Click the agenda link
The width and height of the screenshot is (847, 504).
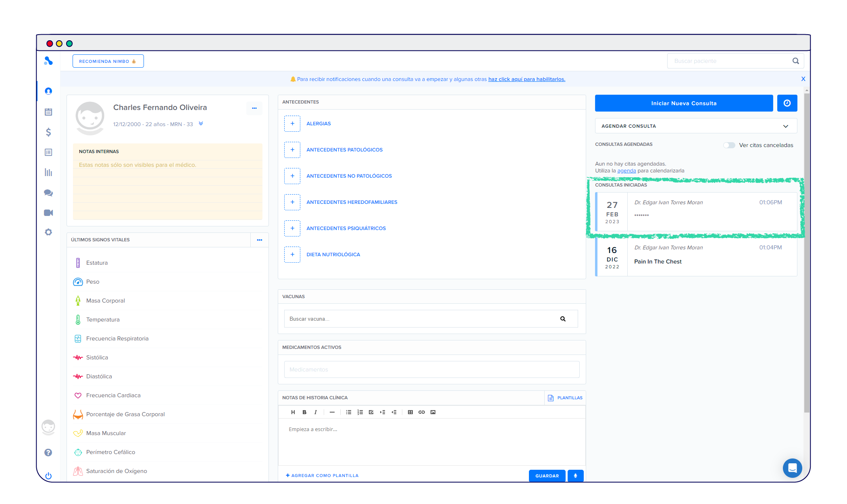tap(626, 171)
